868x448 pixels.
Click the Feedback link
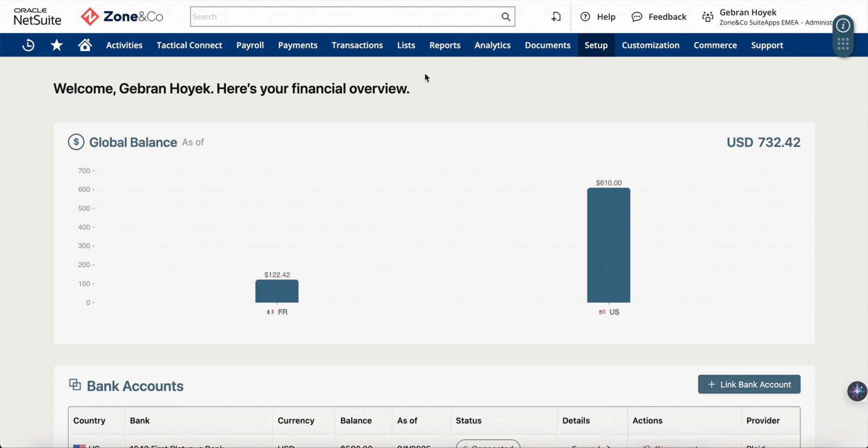(x=667, y=17)
